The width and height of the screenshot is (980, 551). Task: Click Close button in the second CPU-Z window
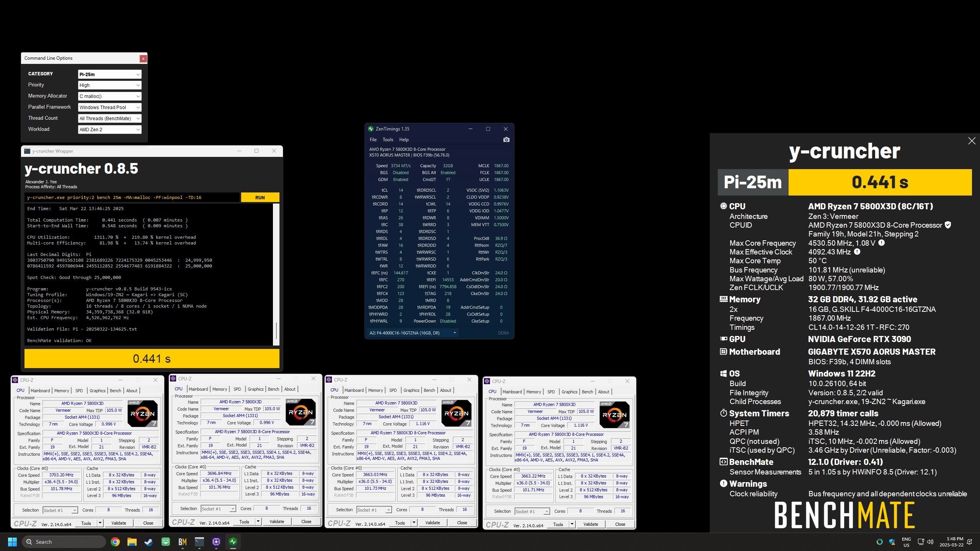[306, 522]
